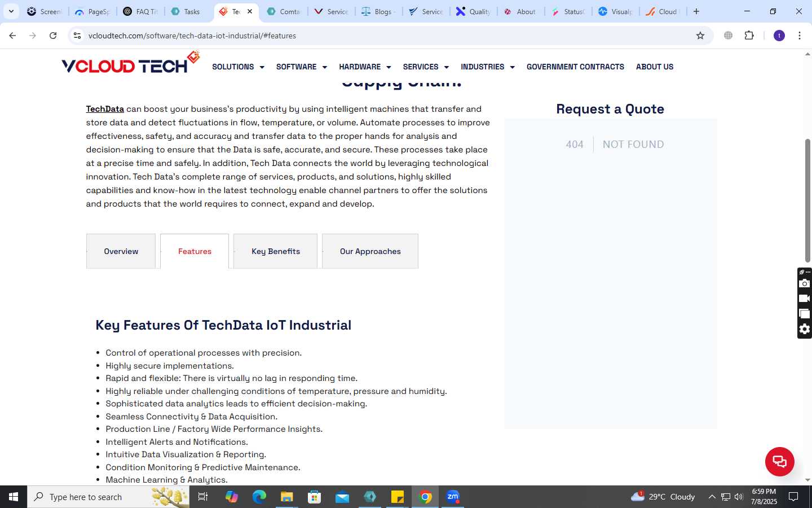
Task: Click the VCloud Tech logo
Action: pyautogui.click(x=131, y=63)
